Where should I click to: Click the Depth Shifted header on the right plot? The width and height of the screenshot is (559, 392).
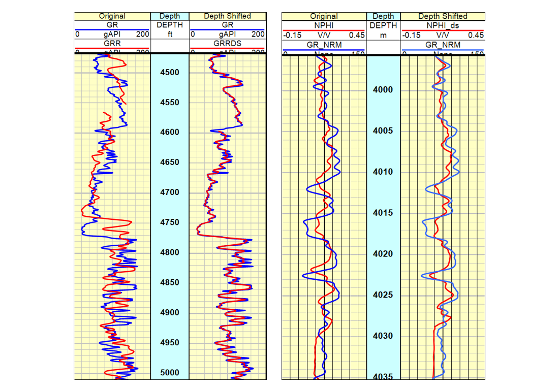pos(443,16)
